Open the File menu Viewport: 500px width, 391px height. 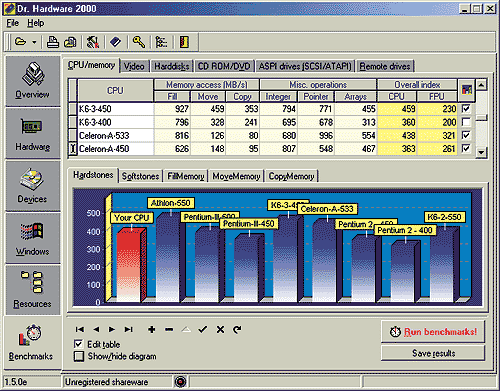pos(13,23)
